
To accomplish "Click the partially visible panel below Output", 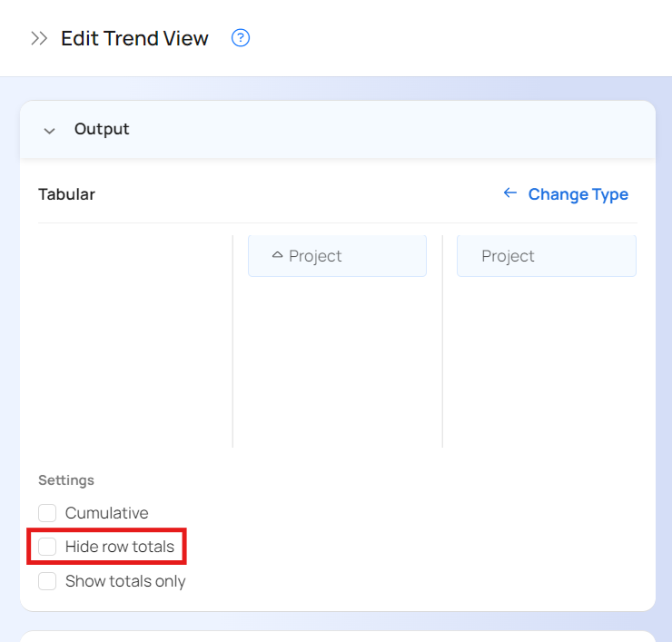I will (x=337, y=636).
